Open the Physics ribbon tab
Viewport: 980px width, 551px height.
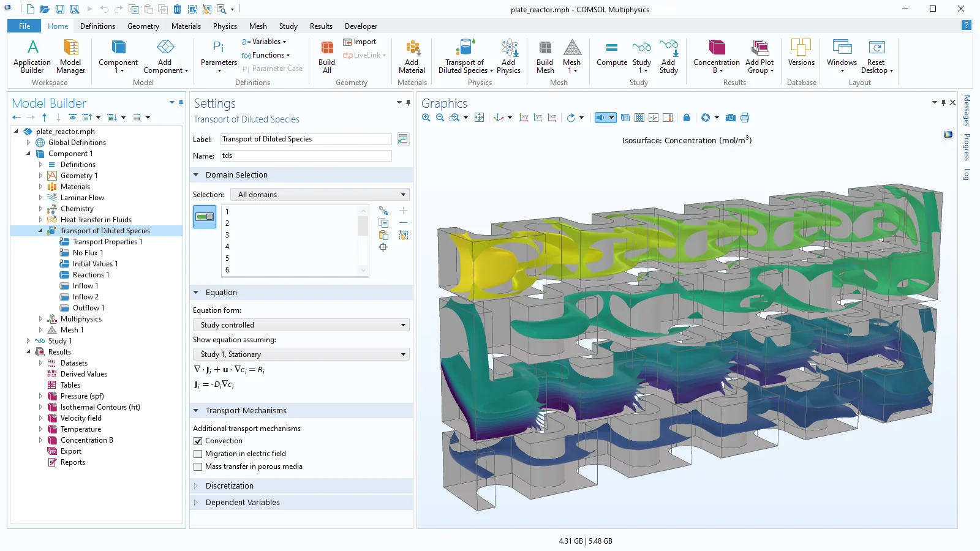225,26
